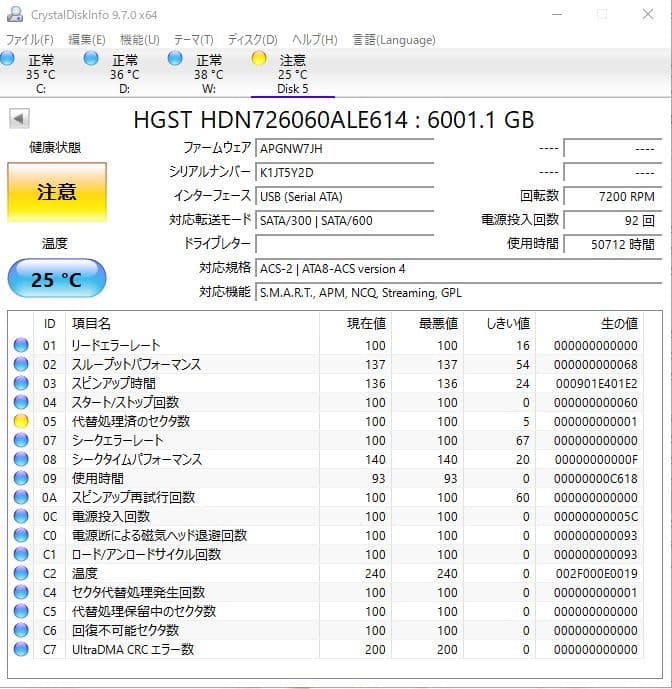672x689 pixels.
Task: Click the previous disk arrow button
Action: click(19, 119)
